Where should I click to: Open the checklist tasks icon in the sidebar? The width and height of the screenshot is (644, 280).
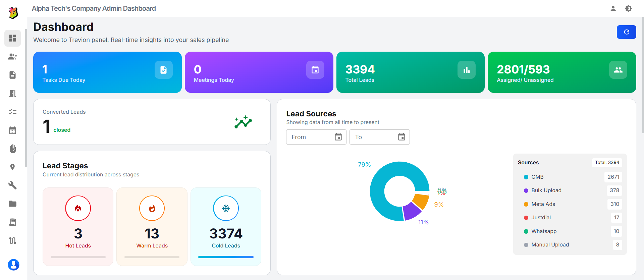tap(13, 112)
